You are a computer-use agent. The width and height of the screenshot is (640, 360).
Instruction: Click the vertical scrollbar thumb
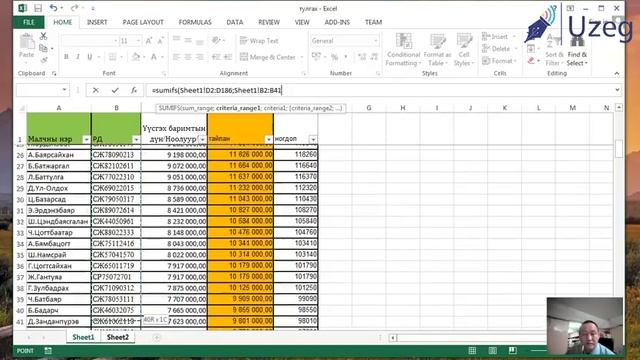[619, 149]
